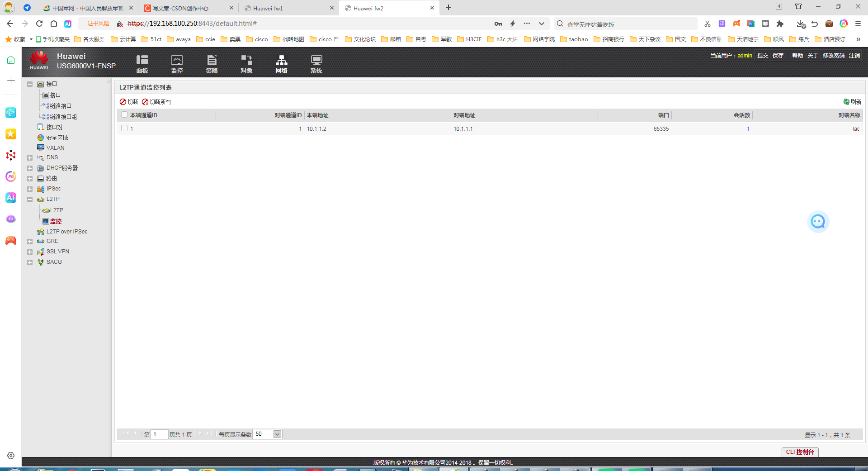Select L2TP over IPSec tree item
868x471 pixels.
click(x=67, y=231)
